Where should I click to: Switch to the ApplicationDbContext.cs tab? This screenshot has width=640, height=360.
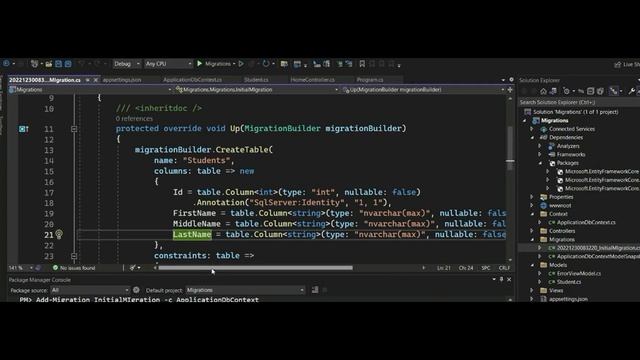(192, 80)
